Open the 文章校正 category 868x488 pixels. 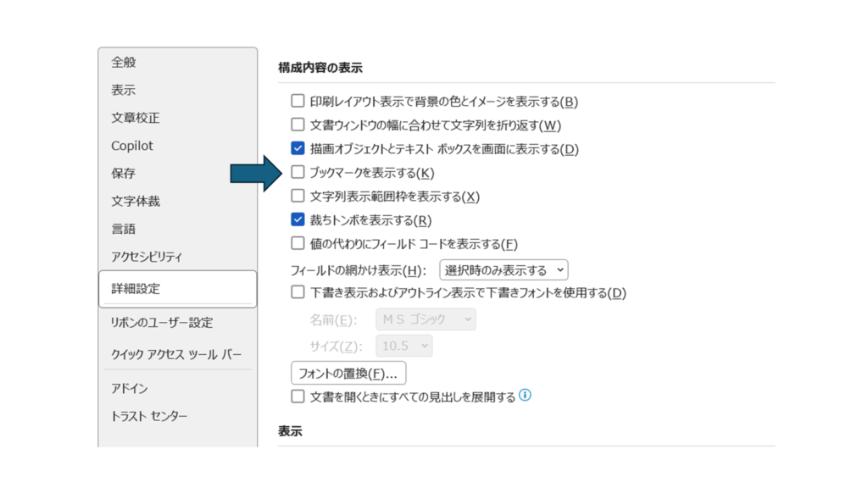point(136,118)
